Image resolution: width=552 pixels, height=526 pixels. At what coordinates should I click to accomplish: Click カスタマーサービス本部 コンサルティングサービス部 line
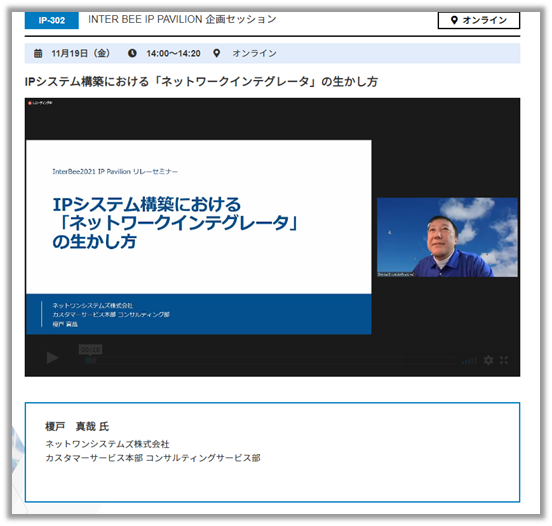(153, 458)
